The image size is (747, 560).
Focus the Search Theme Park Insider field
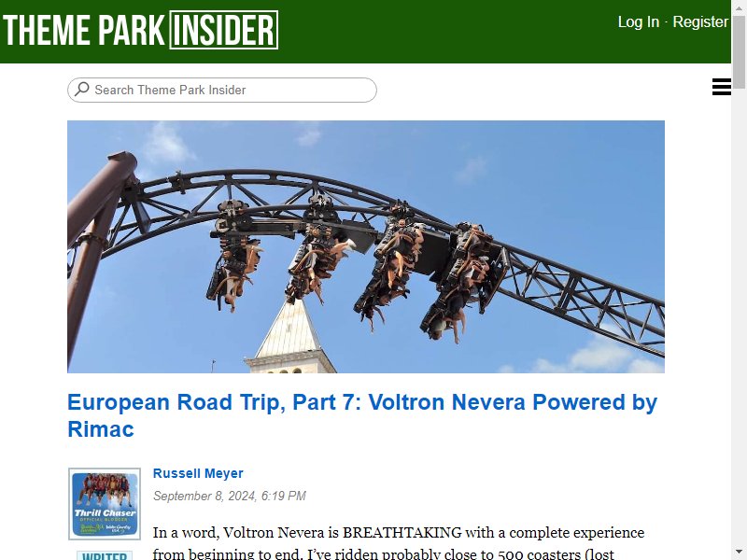pos(222,90)
